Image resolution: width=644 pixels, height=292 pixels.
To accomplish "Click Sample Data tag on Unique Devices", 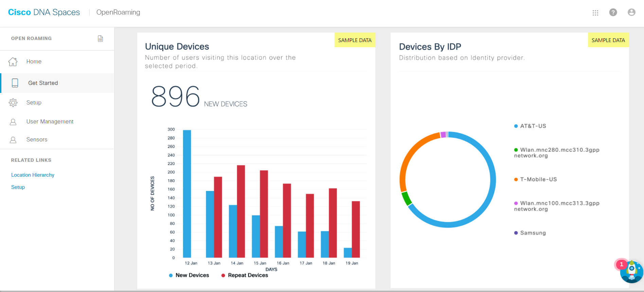I will point(355,40).
